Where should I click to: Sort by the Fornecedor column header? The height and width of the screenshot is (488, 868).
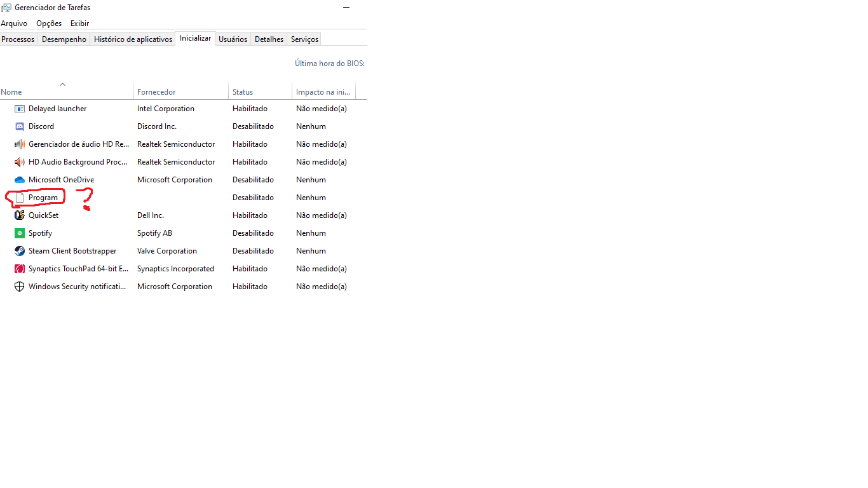[x=181, y=91]
